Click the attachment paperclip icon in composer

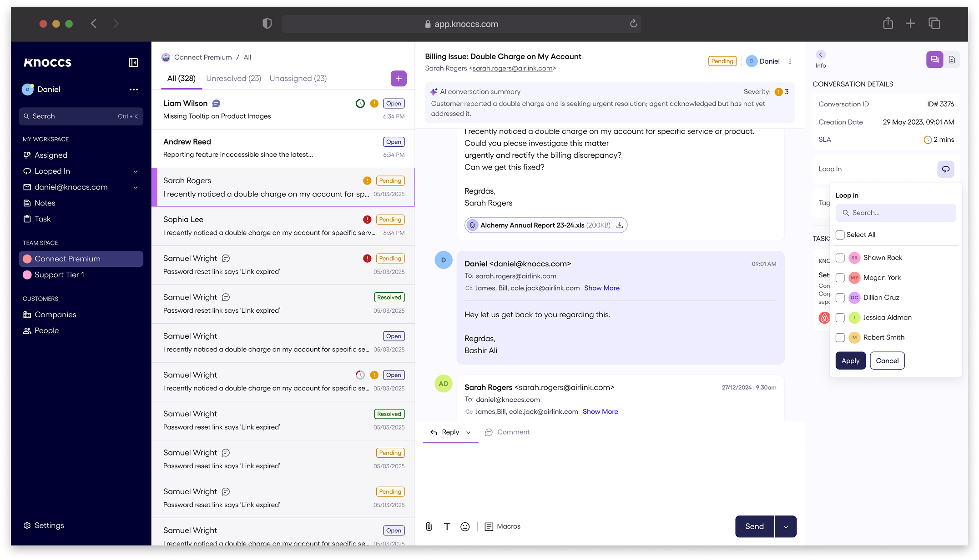[429, 526]
